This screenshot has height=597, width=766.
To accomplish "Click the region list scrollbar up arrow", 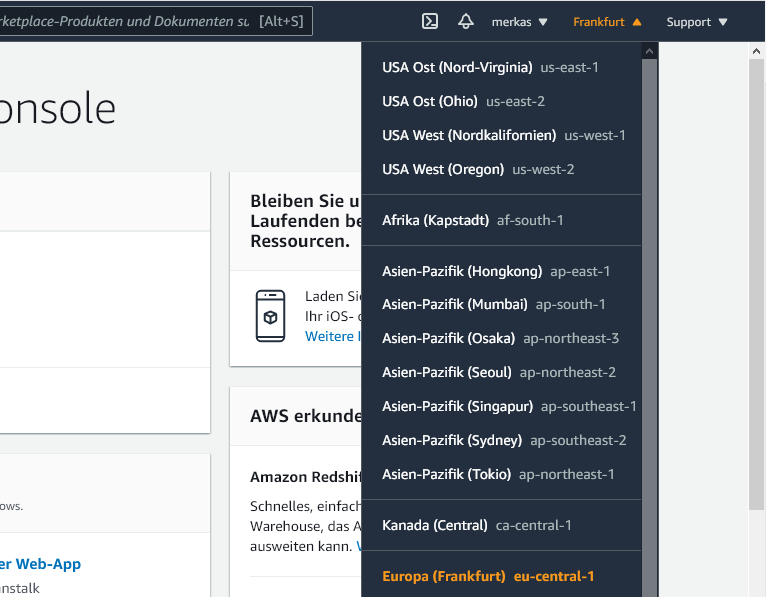I will [649, 51].
